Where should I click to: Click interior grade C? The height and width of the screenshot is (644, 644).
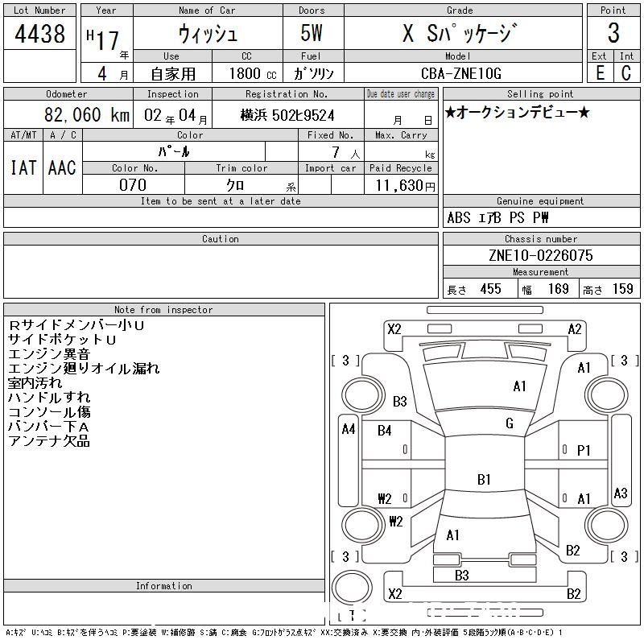[626, 73]
